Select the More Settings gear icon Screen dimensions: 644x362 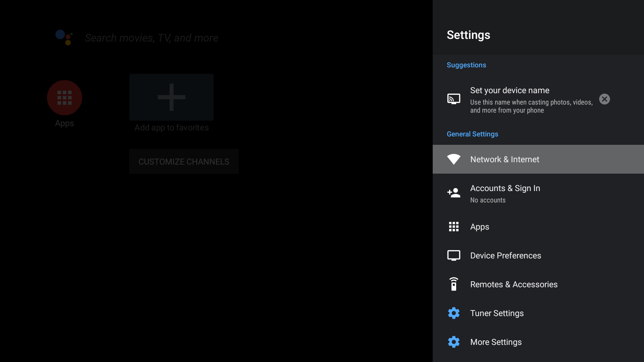453,342
